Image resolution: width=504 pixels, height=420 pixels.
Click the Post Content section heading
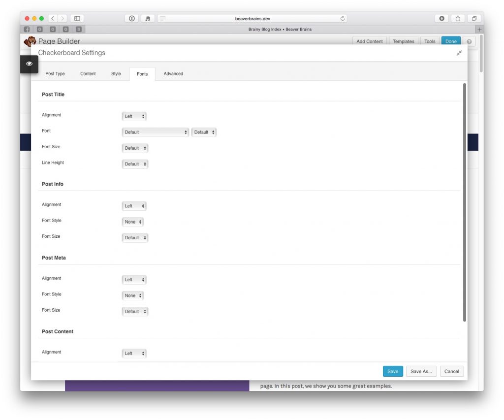(58, 331)
